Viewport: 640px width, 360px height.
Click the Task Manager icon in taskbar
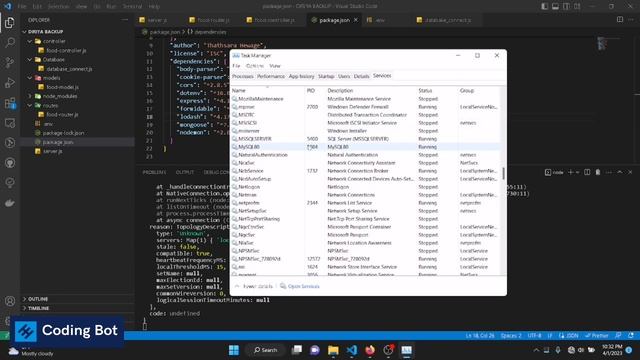click(x=407, y=350)
